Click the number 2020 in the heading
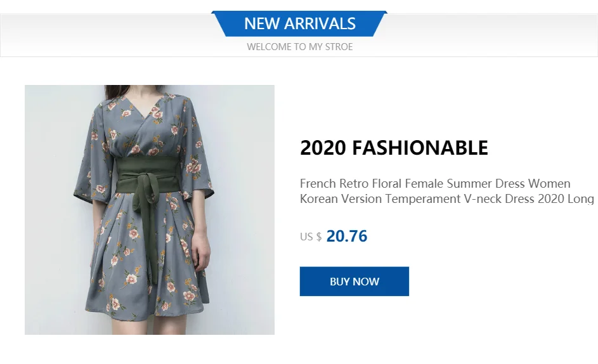Viewport: 598px width, 364px height. (x=323, y=148)
